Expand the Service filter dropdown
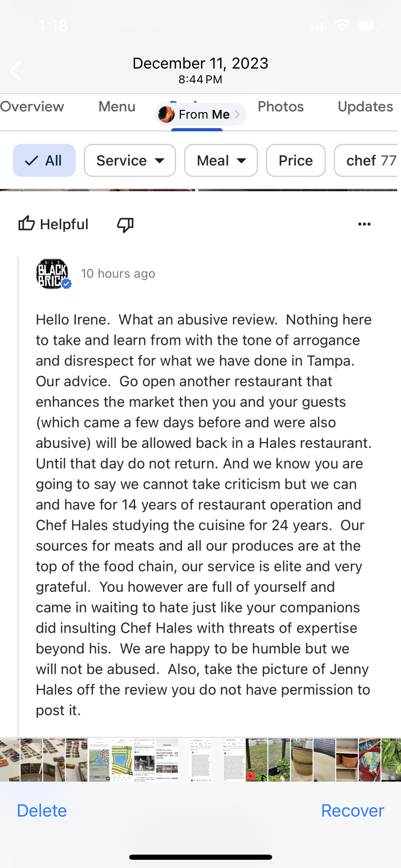The height and width of the screenshot is (868, 401). [130, 160]
